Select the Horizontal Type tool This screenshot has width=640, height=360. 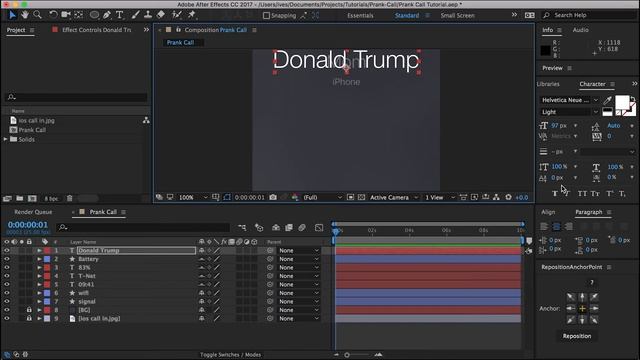coord(120,15)
